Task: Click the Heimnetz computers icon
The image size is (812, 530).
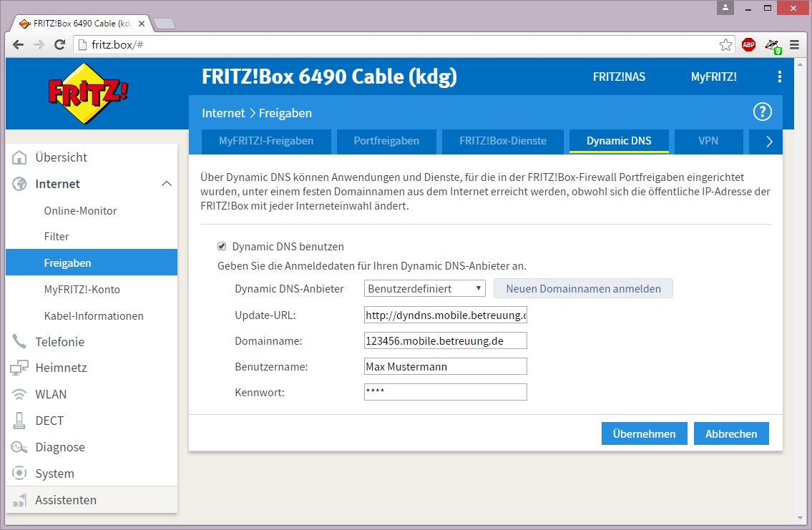Action: 19,368
